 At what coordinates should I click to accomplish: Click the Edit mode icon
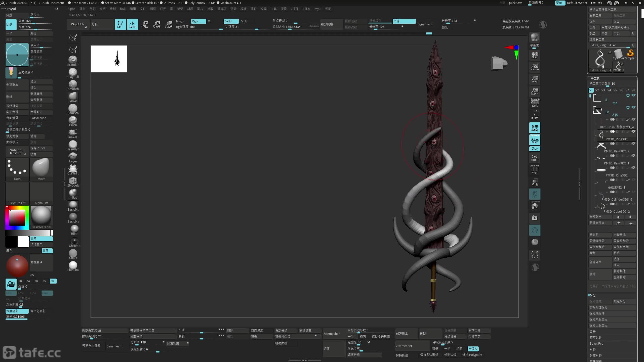120,24
